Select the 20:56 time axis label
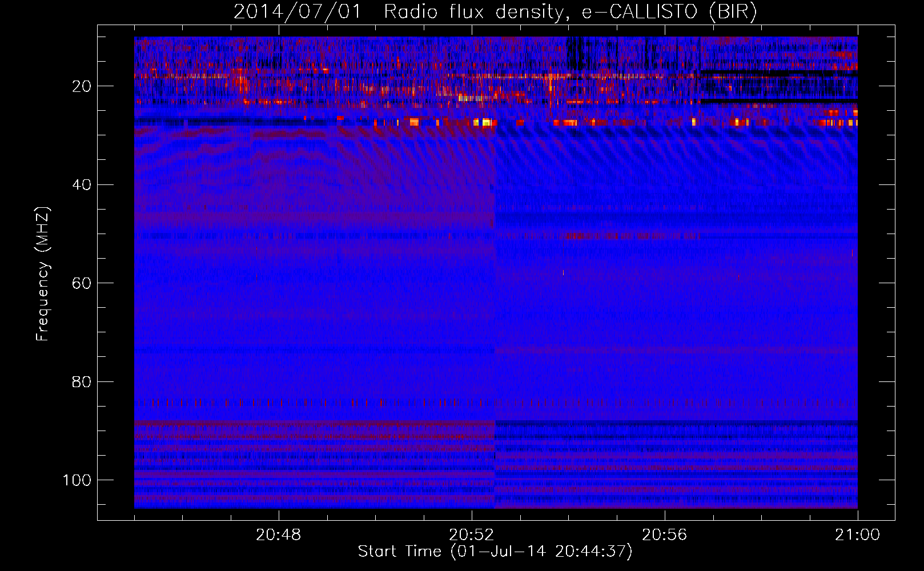This screenshot has height=571, width=924. coord(664,535)
